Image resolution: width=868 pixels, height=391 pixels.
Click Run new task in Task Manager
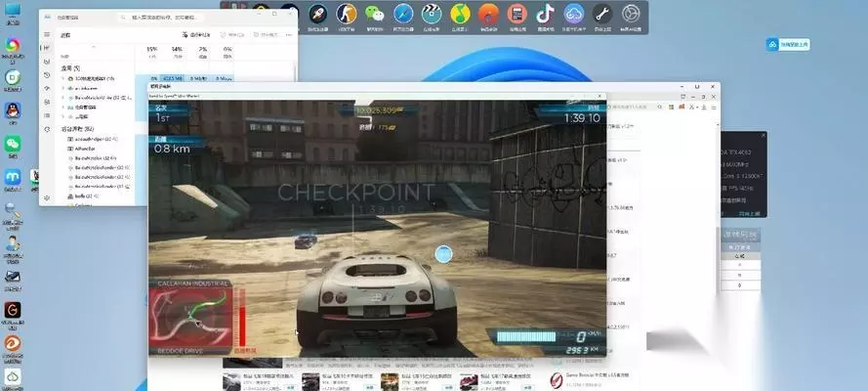[196, 35]
